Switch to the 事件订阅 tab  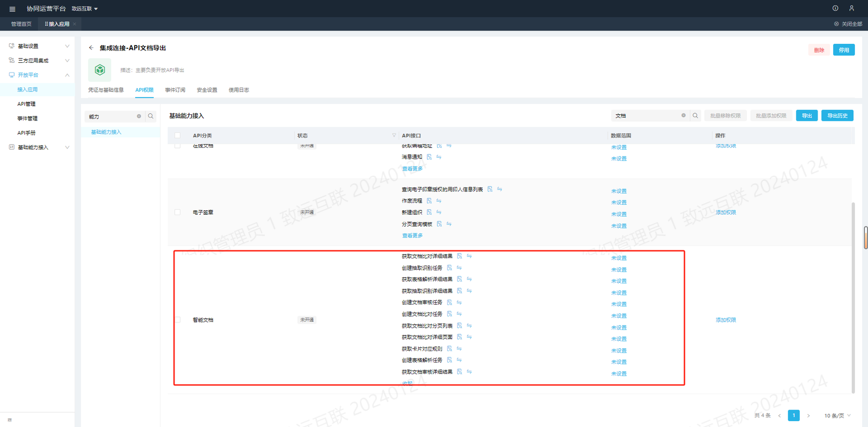(x=175, y=90)
